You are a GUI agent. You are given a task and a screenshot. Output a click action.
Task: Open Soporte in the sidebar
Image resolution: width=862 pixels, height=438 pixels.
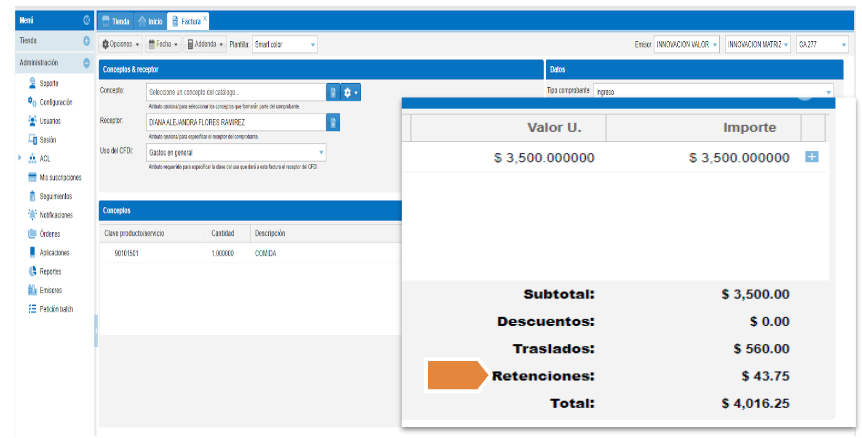(48, 83)
